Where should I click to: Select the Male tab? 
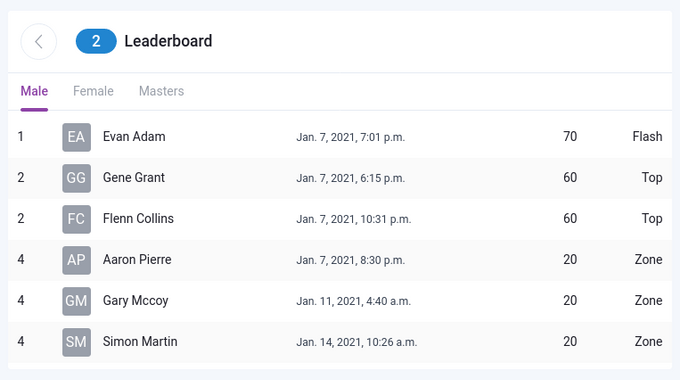pyautogui.click(x=34, y=91)
